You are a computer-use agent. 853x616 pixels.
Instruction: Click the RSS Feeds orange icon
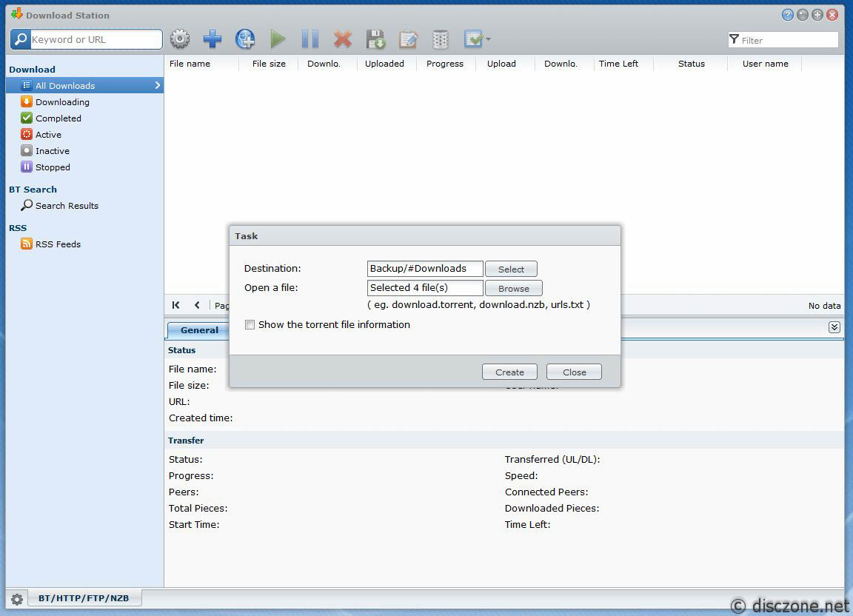[26, 244]
